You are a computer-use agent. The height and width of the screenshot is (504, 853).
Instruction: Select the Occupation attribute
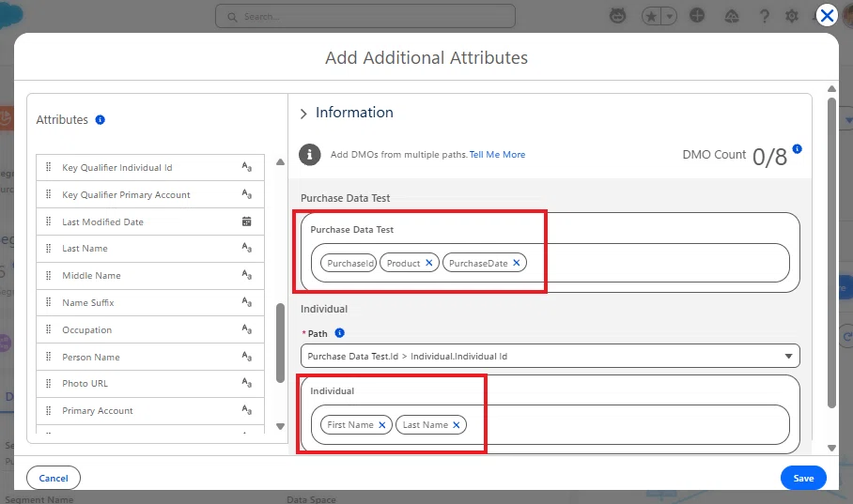pyautogui.click(x=150, y=330)
